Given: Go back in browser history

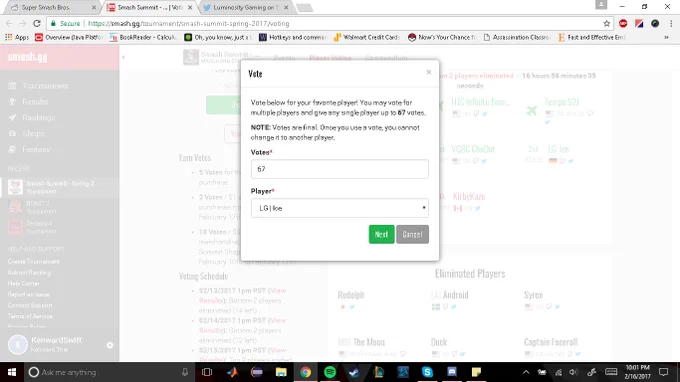Looking at the screenshot, I should coord(9,23).
